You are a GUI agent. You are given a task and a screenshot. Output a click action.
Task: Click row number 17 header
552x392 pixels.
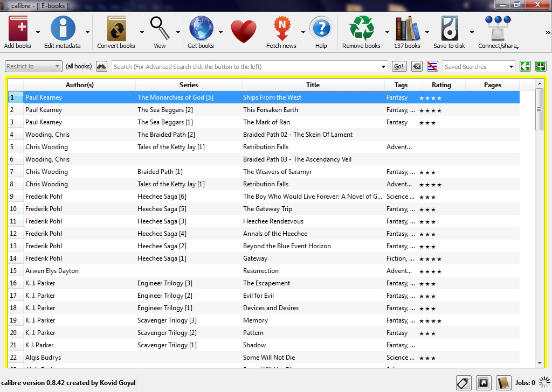coord(16,296)
